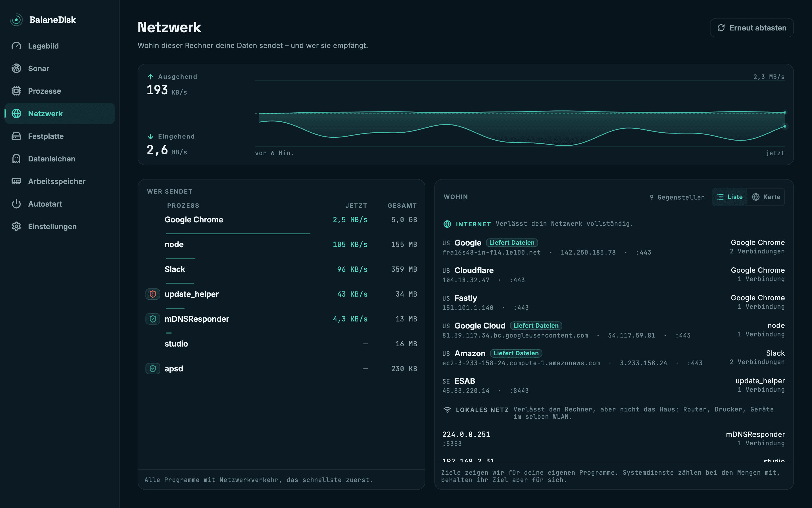Select the Sonar radar icon

point(16,68)
